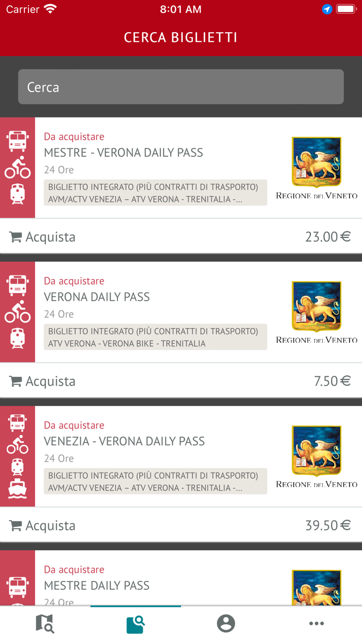Click the cart icon next to Acquista for VERONA DAILY PASS
This screenshot has width=362, height=644.
(x=16, y=380)
